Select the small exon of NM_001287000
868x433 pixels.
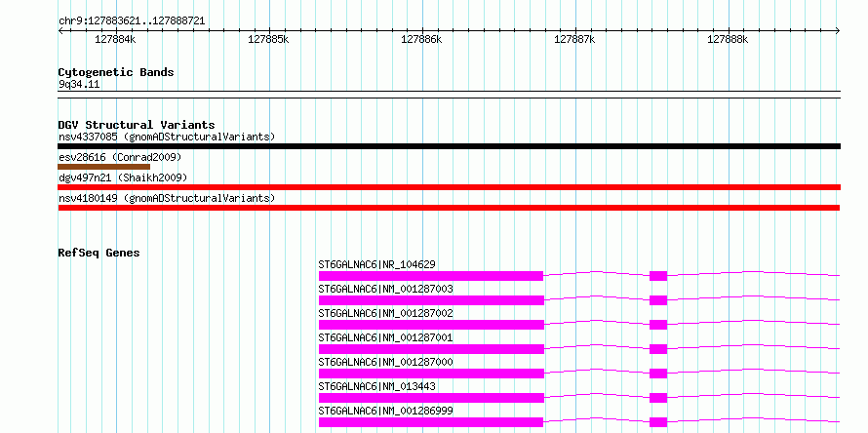(x=658, y=374)
